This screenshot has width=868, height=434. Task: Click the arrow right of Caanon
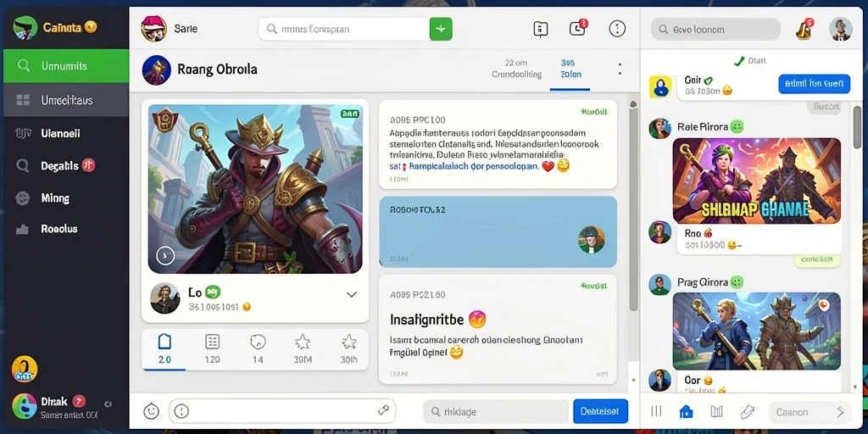(840, 412)
